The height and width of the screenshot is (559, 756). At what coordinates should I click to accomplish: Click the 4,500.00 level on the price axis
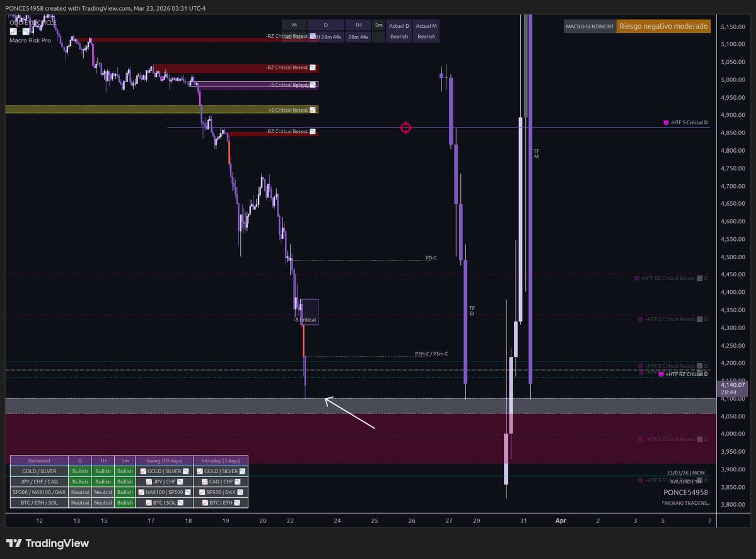tap(733, 257)
